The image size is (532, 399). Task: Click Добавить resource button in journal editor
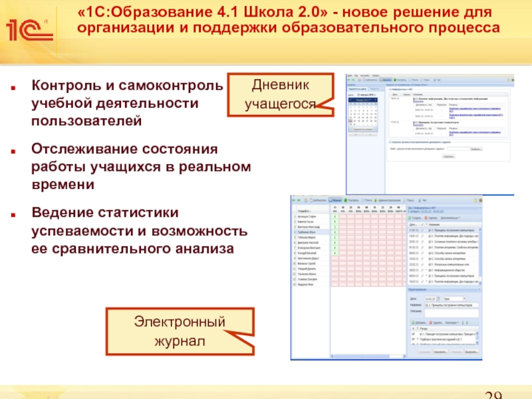pyautogui.click(x=418, y=323)
